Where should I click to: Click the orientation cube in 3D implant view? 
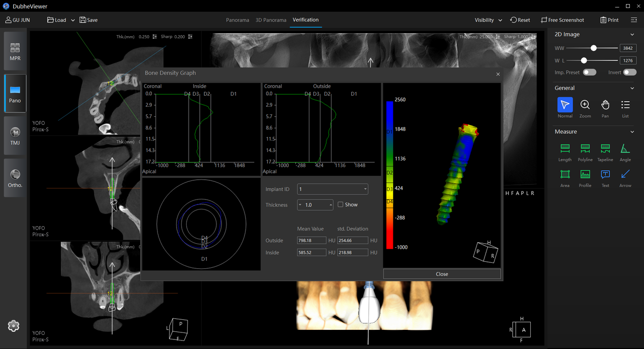(x=487, y=251)
